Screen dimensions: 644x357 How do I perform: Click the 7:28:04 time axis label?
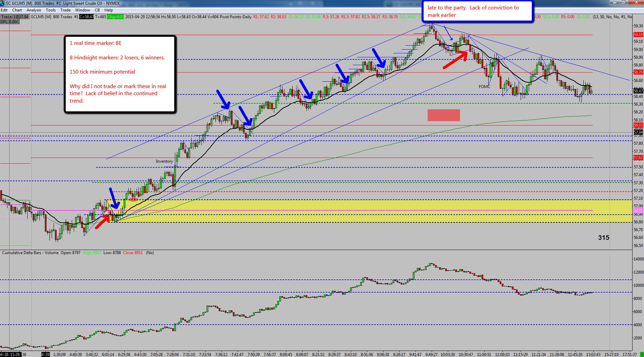173,355
